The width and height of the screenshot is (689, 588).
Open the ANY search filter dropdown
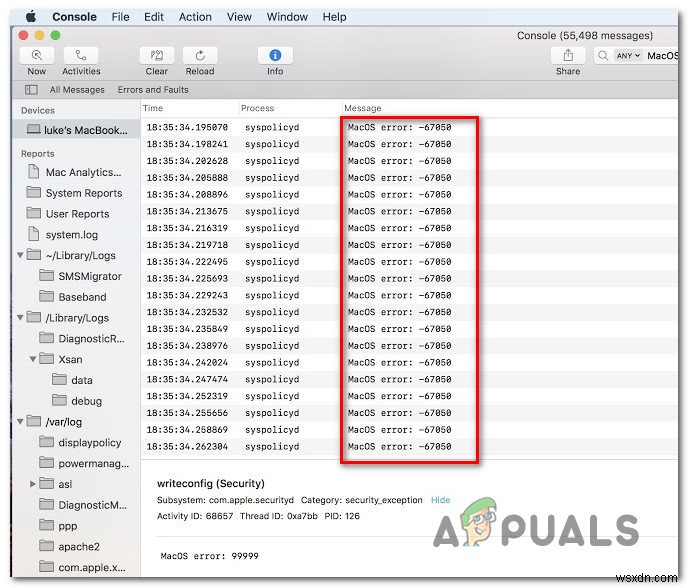pos(627,56)
